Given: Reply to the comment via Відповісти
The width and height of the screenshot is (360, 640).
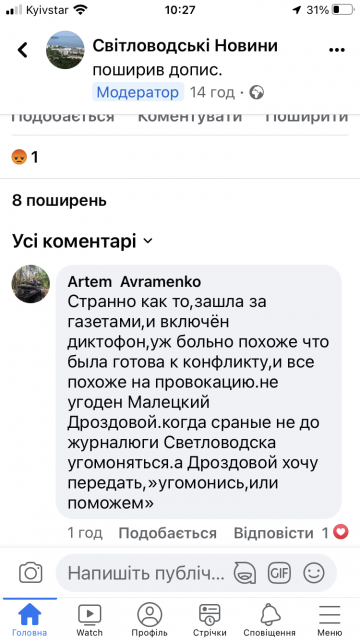Looking at the screenshot, I should tap(273, 533).
